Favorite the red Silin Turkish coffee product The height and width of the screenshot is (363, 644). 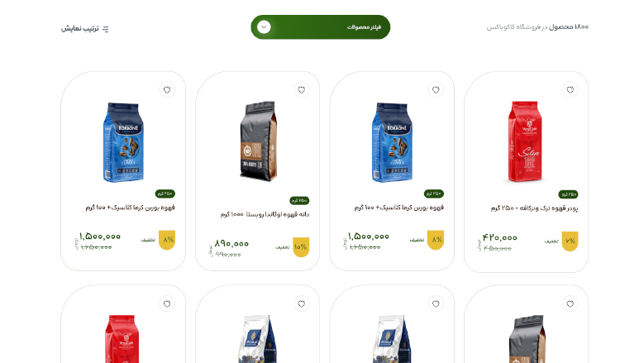tap(570, 90)
